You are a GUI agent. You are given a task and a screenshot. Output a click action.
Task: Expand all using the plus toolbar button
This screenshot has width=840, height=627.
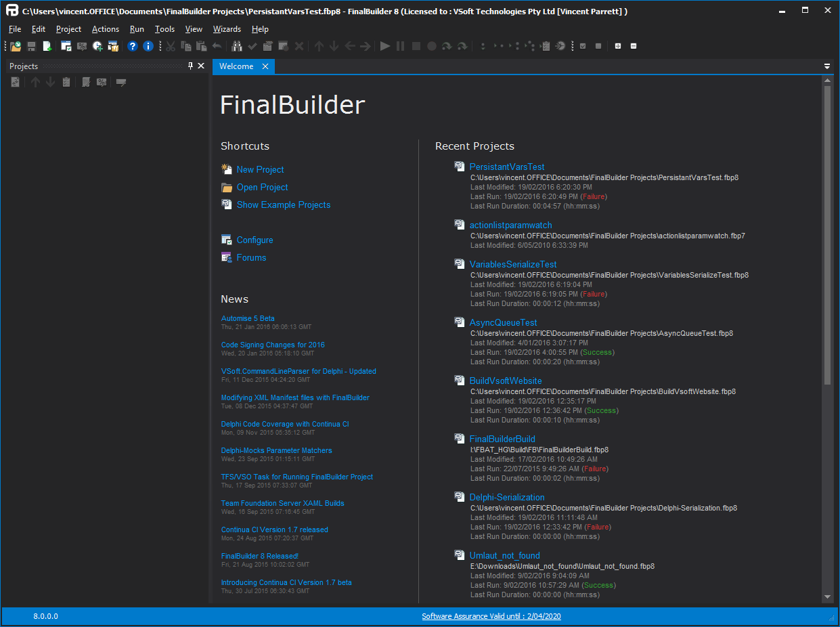click(618, 46)
